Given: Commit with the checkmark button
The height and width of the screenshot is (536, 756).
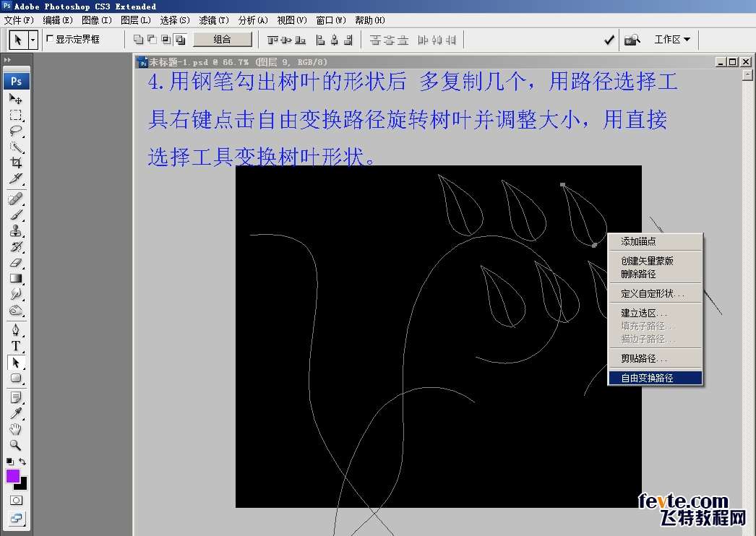Looking at the screenshot, I should coord(609,40).
